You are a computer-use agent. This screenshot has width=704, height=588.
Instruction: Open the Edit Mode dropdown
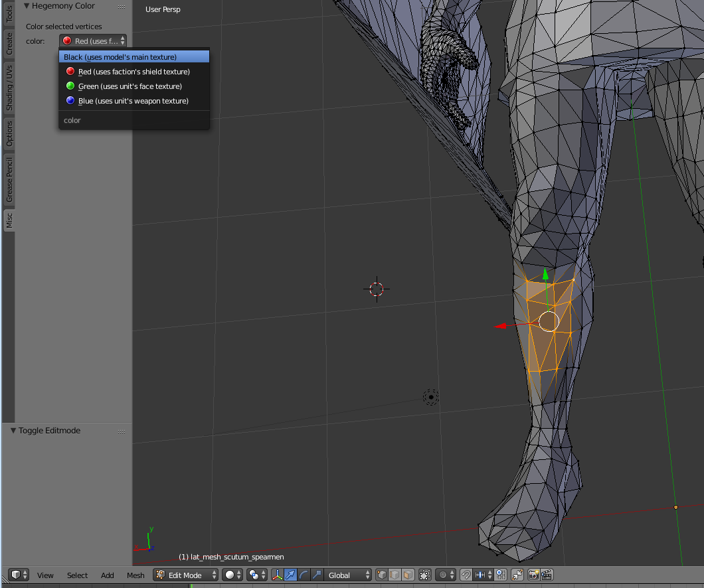(186, 575)
